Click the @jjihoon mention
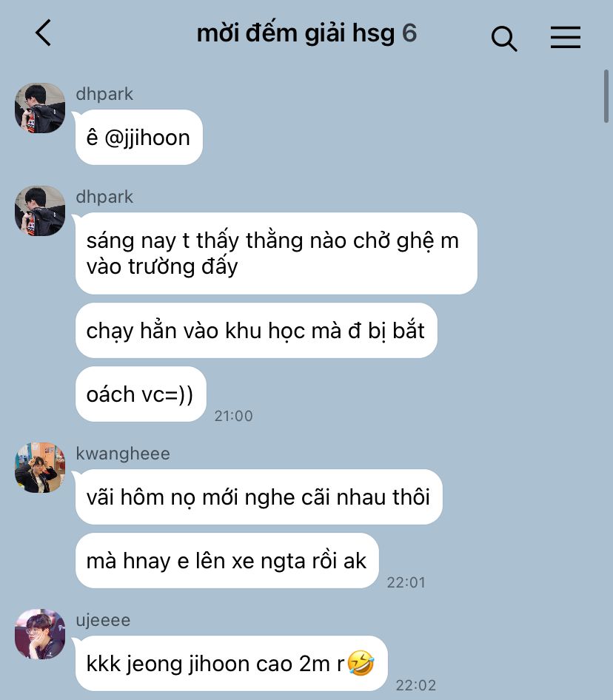This screenshot has height=700, width=613. [x=147, y=138]
